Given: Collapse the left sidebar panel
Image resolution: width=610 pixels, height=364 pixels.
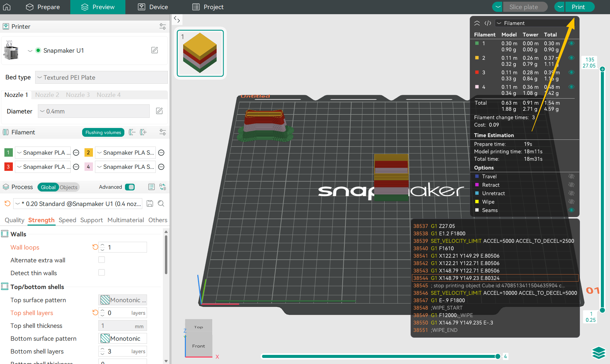Looking at the screenshot, I should pyautogui.click(x=177, y=19).
